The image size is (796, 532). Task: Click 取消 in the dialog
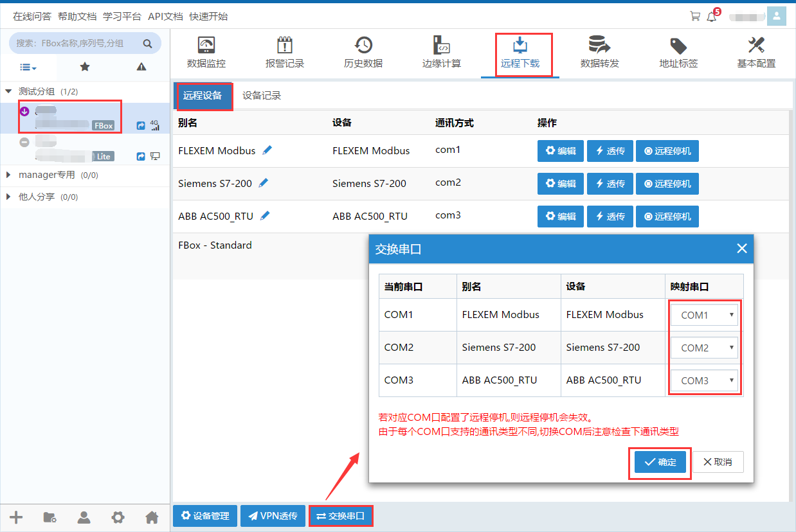pos(718,462)
